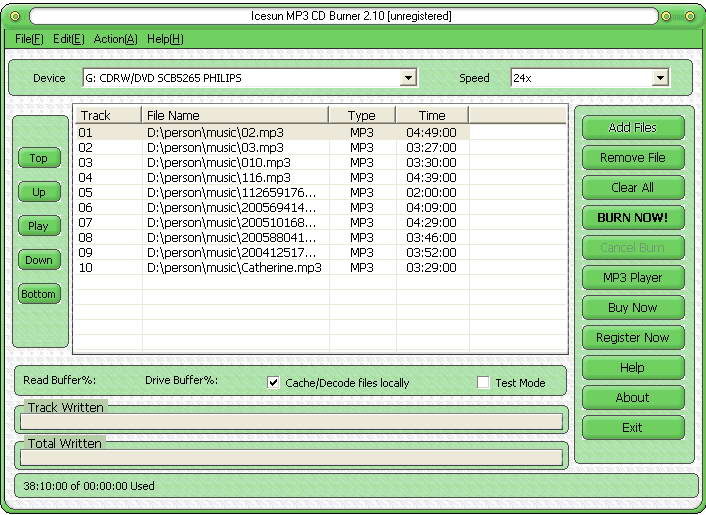Viewport: 706px width, 515px height.
Task: Click the 38:10:00 of 00:00:00 Used status
Action: 89,486
